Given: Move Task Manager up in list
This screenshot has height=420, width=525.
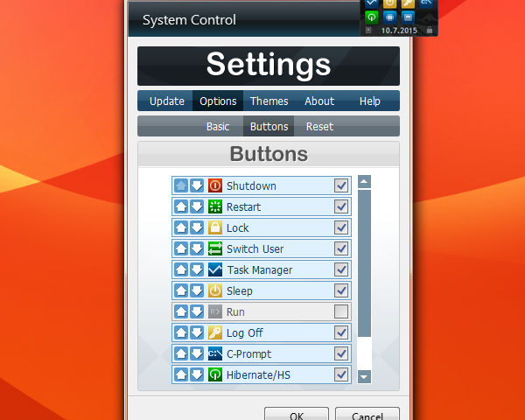Looking at the screenshot, I should coord(181,269).
